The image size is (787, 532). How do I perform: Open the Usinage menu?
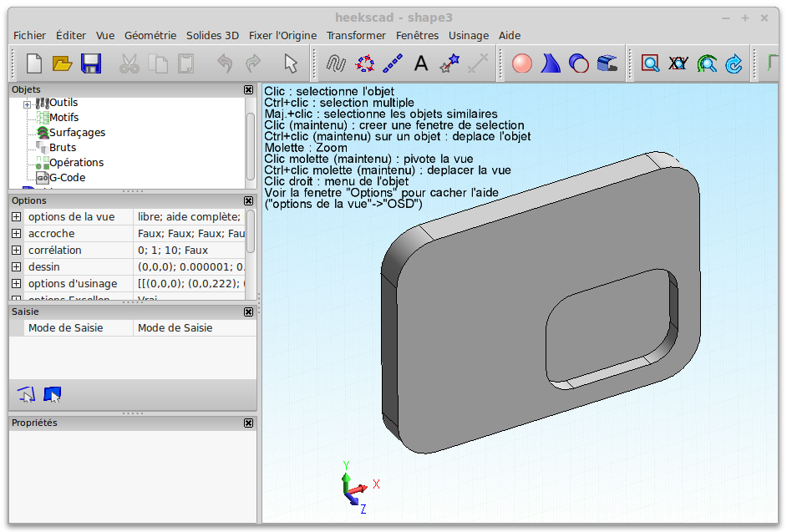(469, 36)
